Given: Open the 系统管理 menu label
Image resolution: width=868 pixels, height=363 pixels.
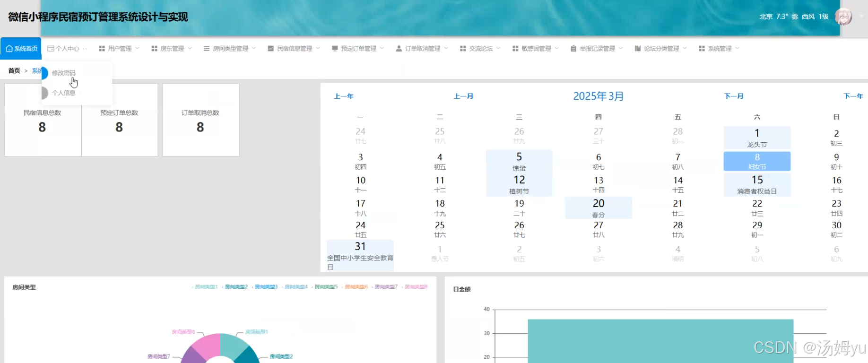Looking at the screenshot, I should tap(720, 49).
